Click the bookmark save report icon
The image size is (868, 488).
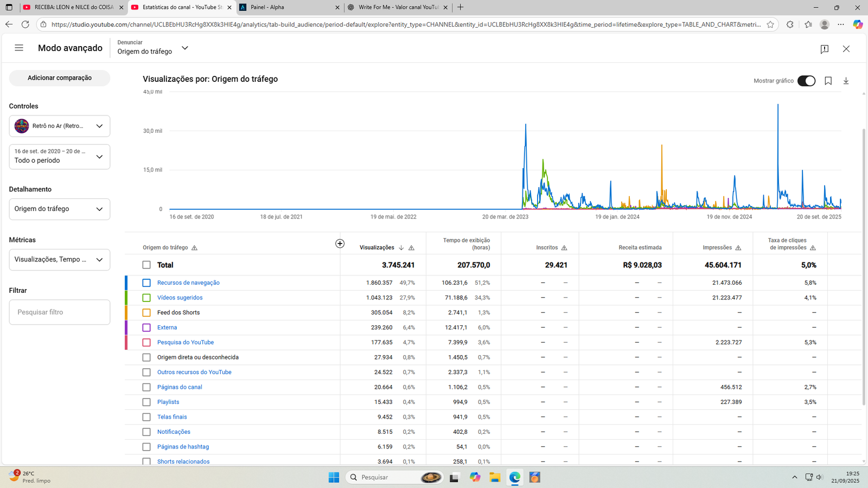pos(828,81)
